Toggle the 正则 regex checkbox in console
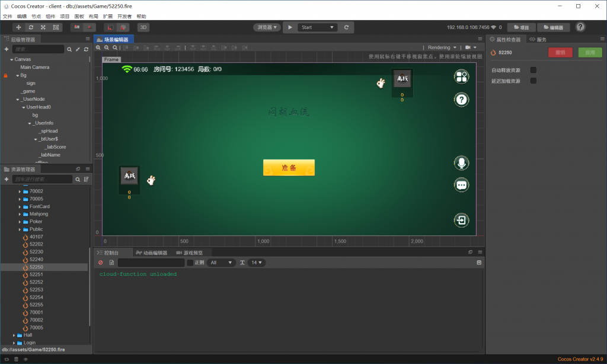Image resolution: width=607 pixels, height=364 pixels. tap(190, 263)
